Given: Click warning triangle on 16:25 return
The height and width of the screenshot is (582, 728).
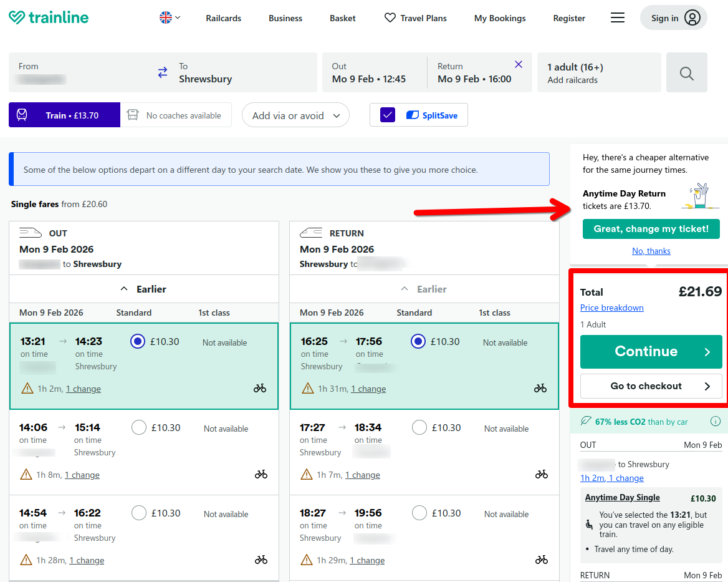Looking at the screenshot, I should pyautogui.click(x=308, y=388).
